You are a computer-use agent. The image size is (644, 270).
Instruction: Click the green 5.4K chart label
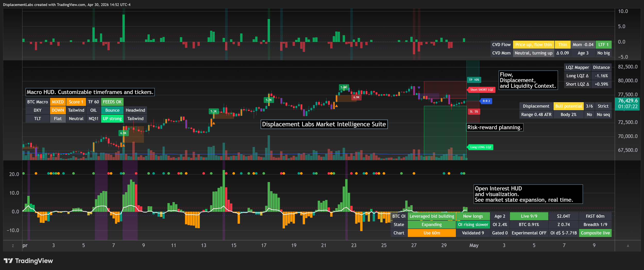(x=344, y=87)
